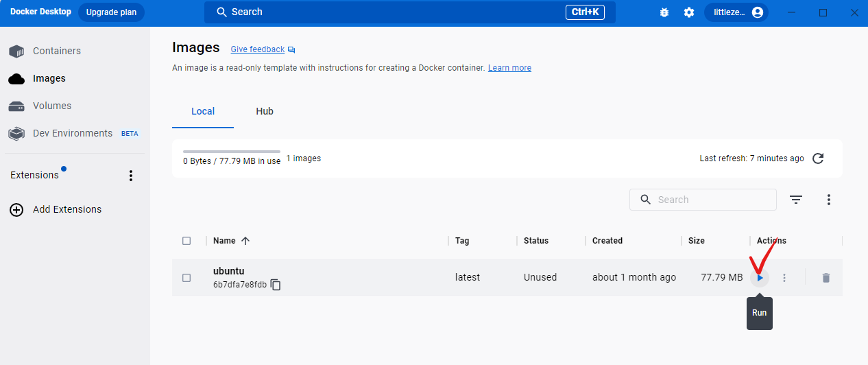Open the littleze account menu
This screenshot has height=365, width=868.
(x=736, y=12)
